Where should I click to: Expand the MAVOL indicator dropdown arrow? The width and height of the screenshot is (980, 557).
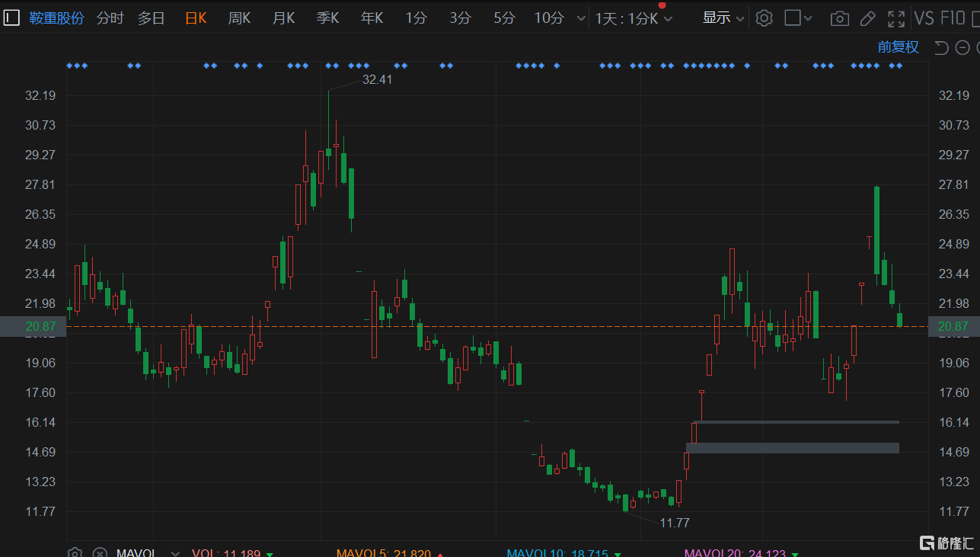pyautogui.click(x=176, y=553)
